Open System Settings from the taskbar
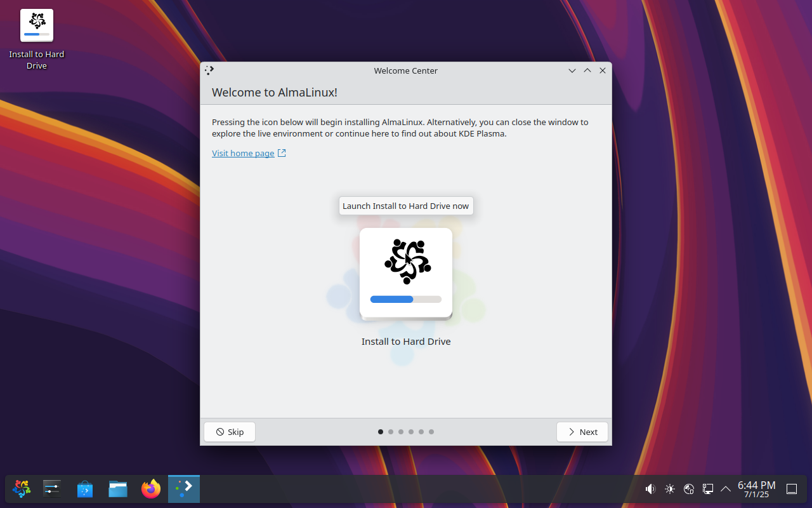This screenshot has width=812, height=508. (52, 489)
